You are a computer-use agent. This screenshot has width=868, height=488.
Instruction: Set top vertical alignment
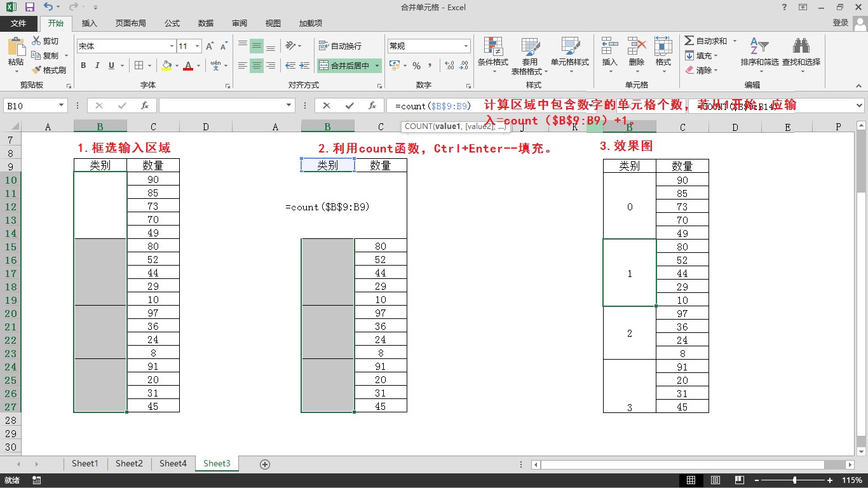tap(242, 46)
